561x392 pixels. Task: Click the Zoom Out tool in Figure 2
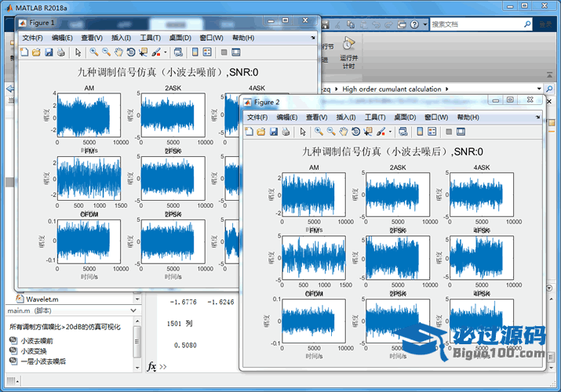coord(331,131)
